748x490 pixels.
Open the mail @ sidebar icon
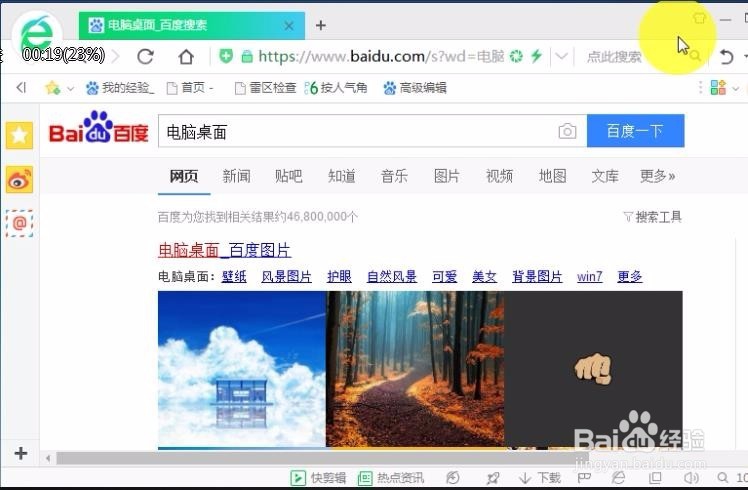[x=20, y=223]
